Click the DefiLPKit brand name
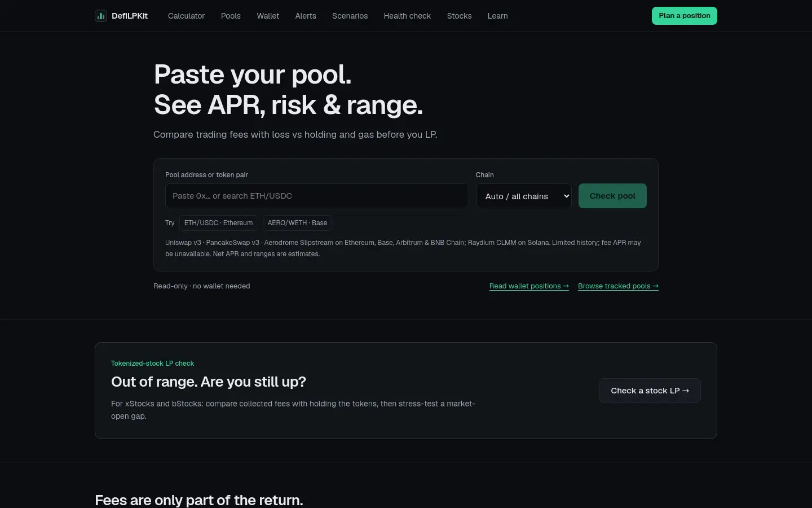This screenshot has height=508, width=812. 130,16
